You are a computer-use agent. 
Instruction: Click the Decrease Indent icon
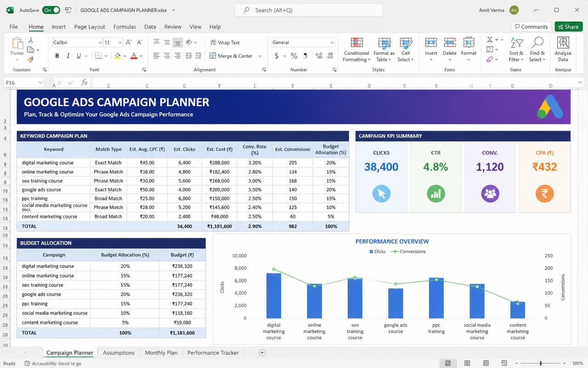pos(189,56)
